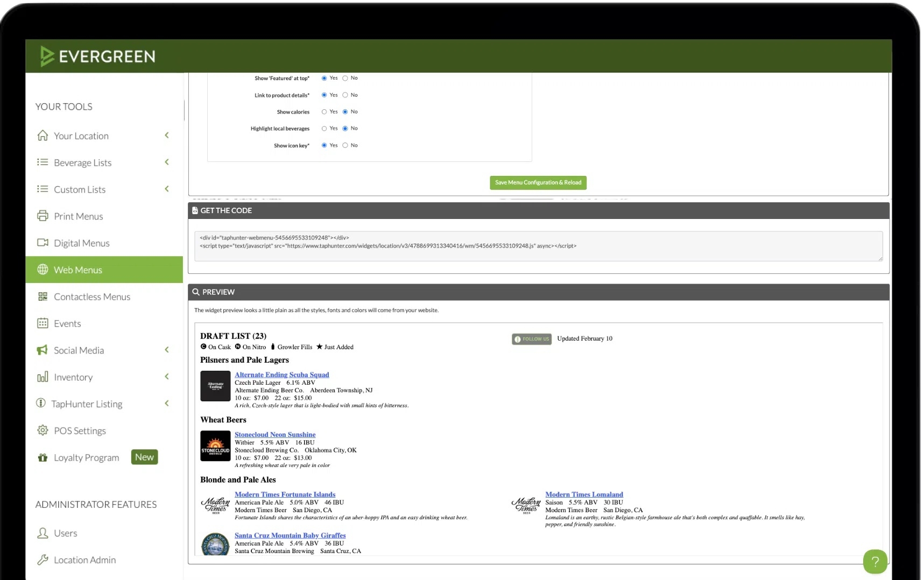This screenshot has height=580, width=924.
Task: Click the Print Menus printer icon
Action: click(x=43, y=216)
